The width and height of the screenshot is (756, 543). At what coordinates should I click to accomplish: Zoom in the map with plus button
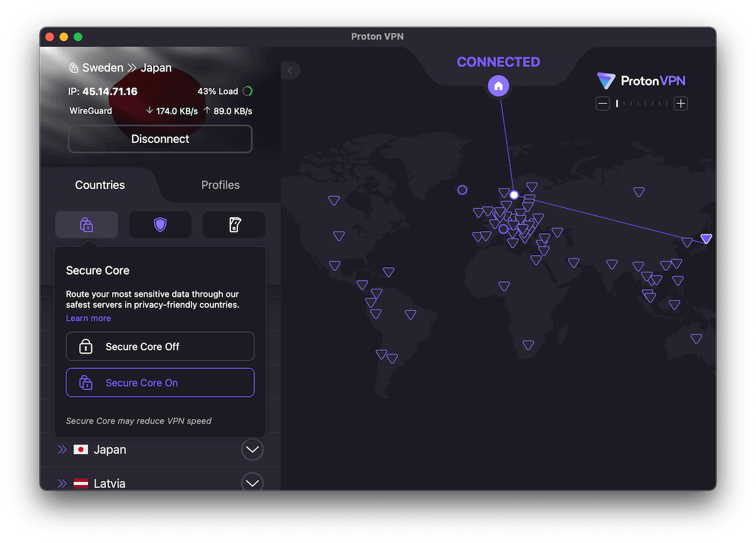pyautogui.click(x=680, y=103)
